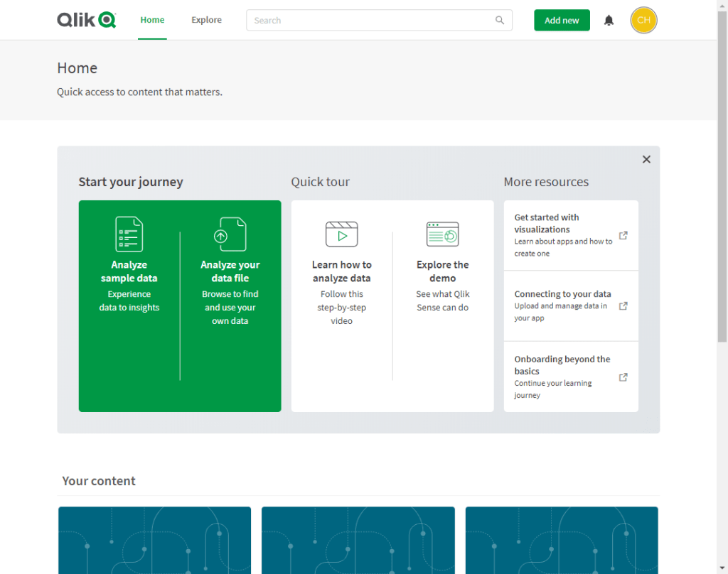
Task: Open external link icon for Connecting to your data
Action: pyautogui.click(x=623, y=306)
